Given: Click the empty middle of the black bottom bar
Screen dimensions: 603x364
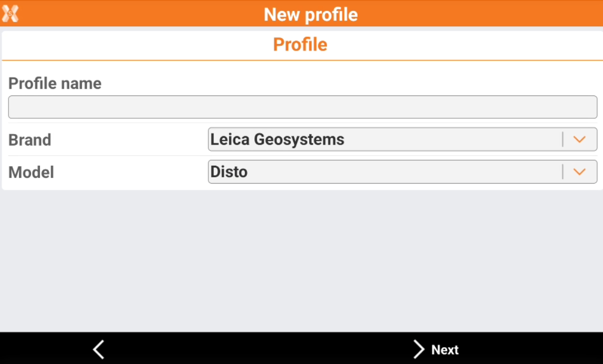Looking at the screenshot, I should [259, 349].
